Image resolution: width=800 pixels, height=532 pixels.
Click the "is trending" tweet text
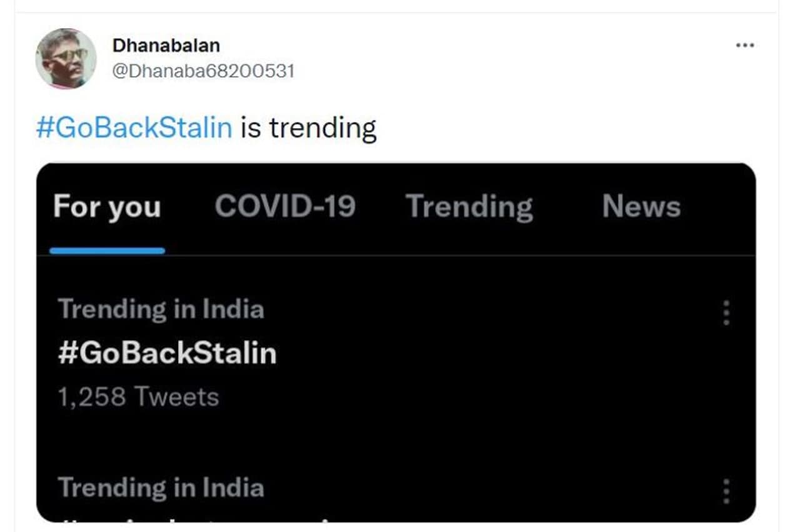[309, 128]
